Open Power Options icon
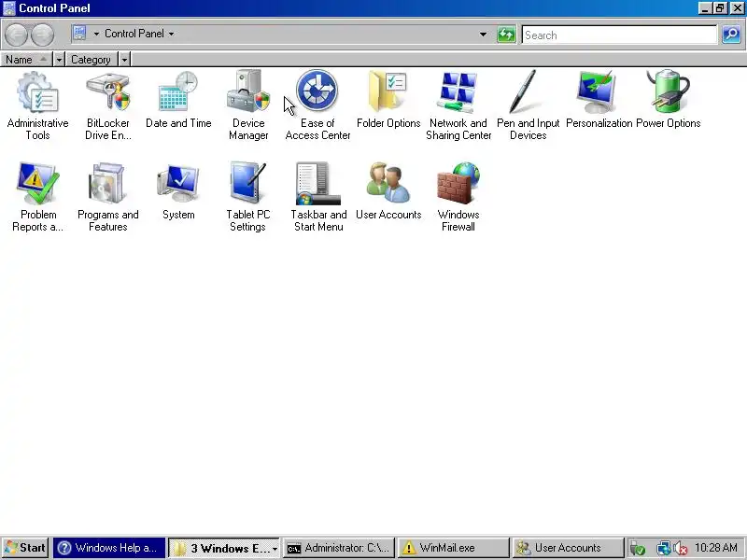The image size is (747, 560). point(668,91)
